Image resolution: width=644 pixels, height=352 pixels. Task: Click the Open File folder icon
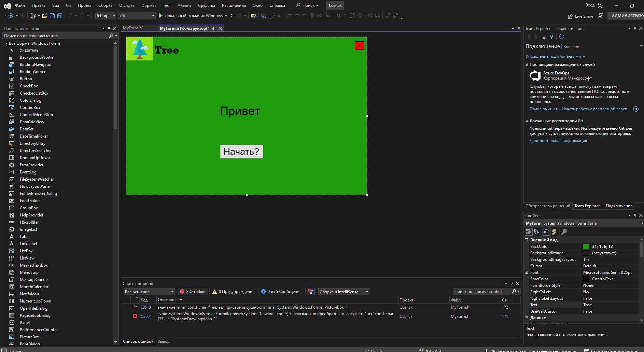coord(45,16)
